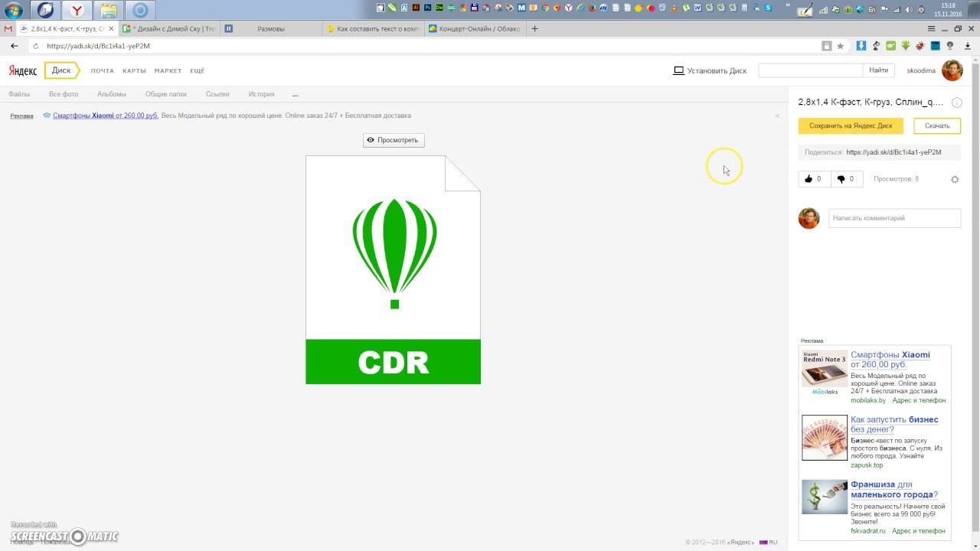Focus the Написать комментарий field

[x=894, y=218]
